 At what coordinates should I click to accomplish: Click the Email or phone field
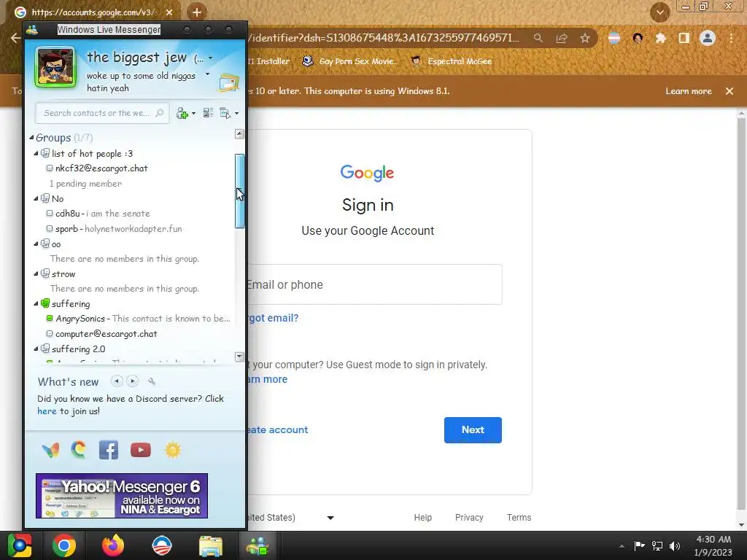click(x=374, y=284)
